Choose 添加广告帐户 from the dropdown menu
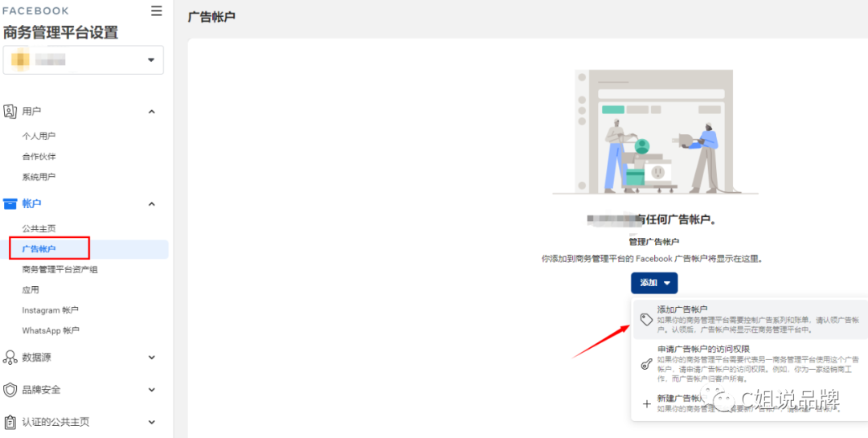 point(750,319)
